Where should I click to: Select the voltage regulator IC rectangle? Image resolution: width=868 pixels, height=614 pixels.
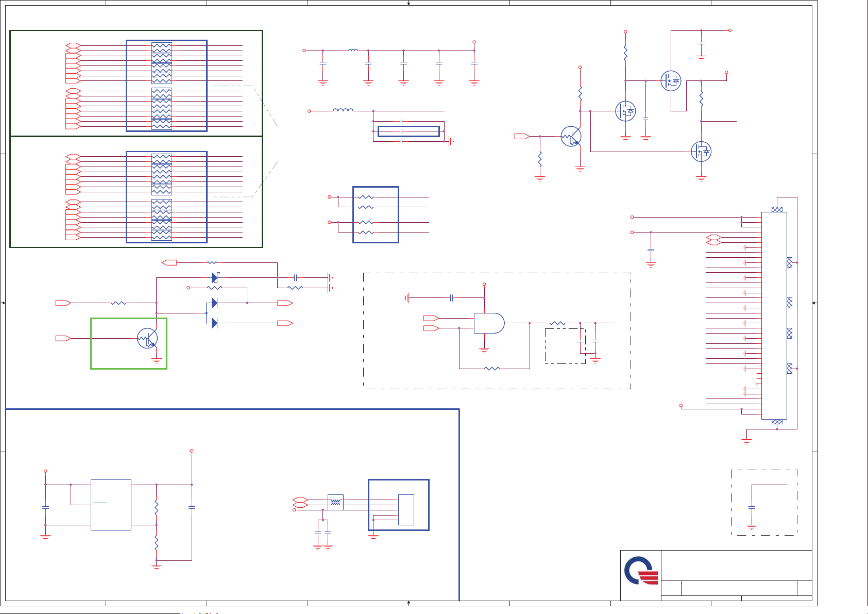point(111,505)
